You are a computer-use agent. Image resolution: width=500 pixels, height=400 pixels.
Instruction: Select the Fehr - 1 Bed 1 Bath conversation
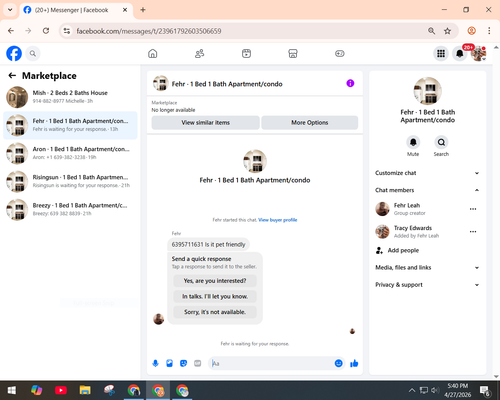pyautogui.click(x=70, y=125)
